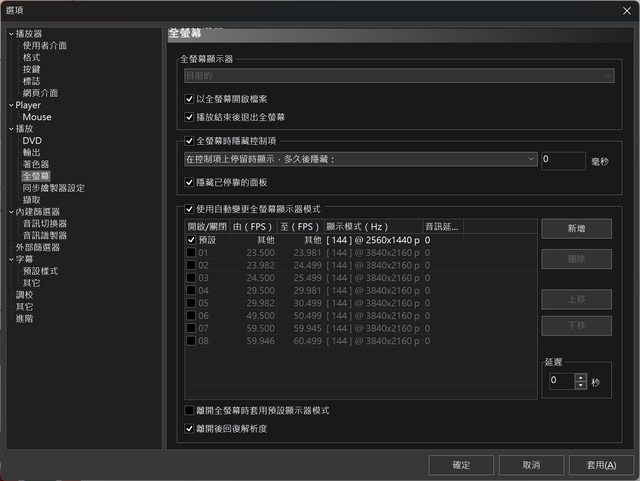Toggle the 預設 row checkbox in table

[192, 240]
